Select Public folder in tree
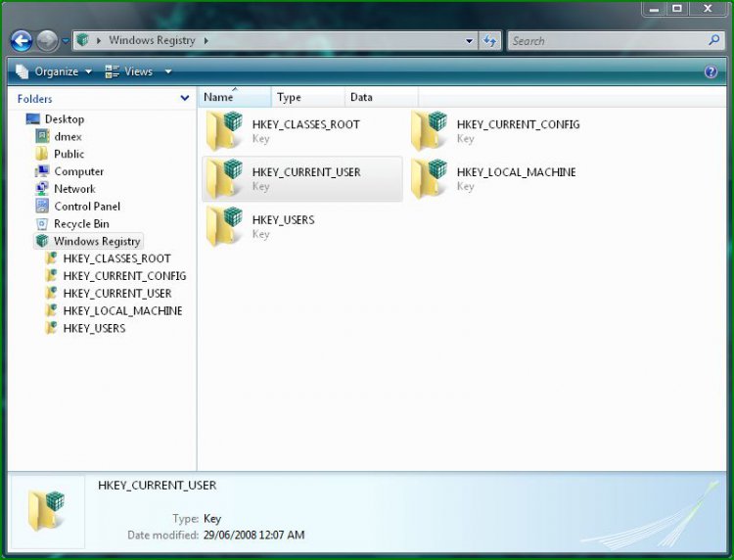734x560 pixels. [x=69, y=154]
